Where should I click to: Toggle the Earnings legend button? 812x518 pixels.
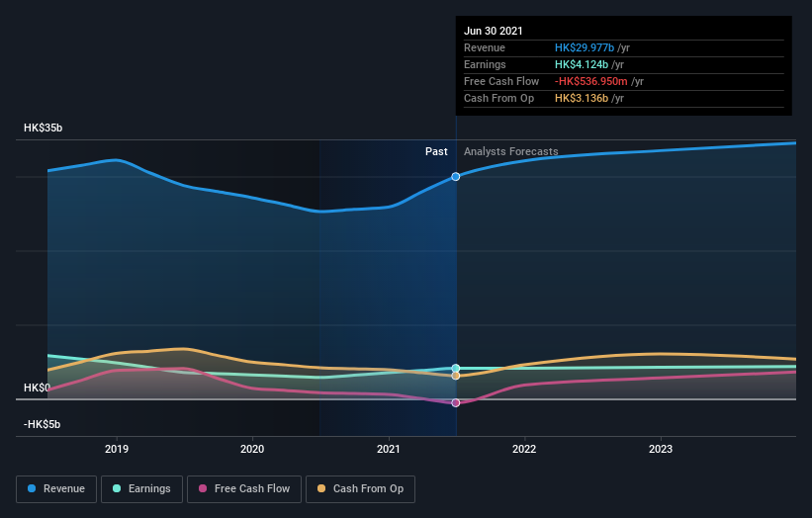141,489
